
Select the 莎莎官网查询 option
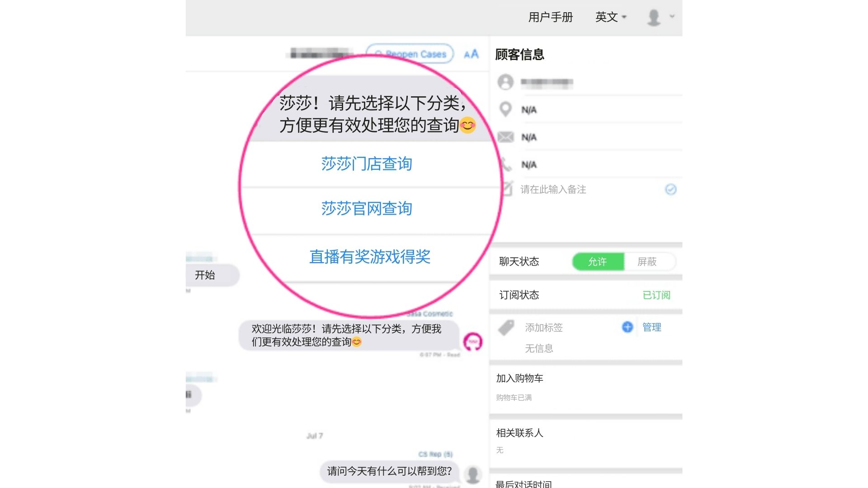[367, 208]
